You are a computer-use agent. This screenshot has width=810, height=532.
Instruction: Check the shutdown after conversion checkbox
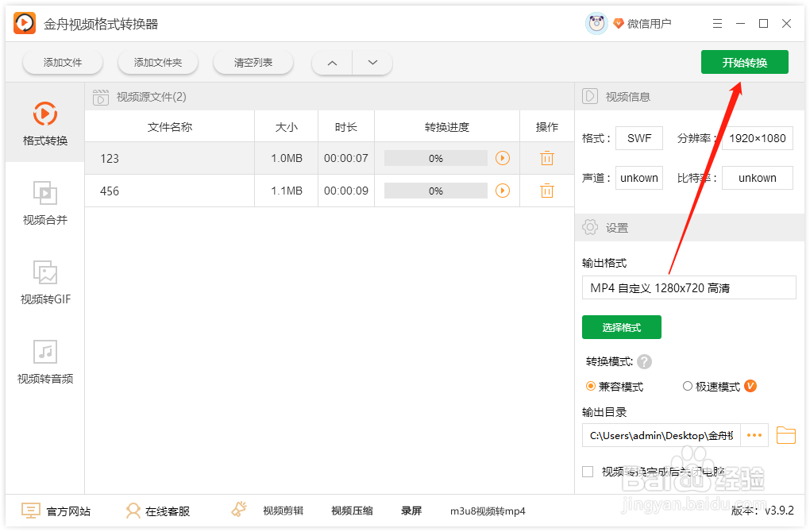click(588, 471)
